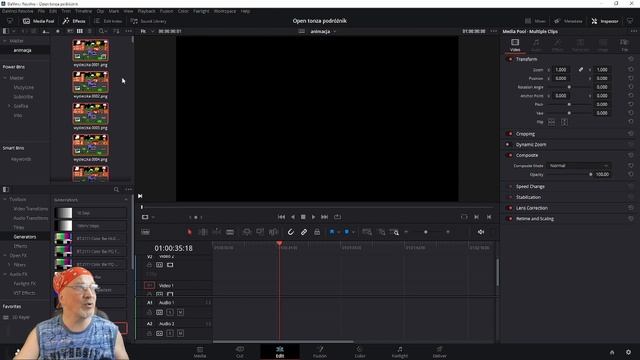The image size is (640, 360).
Task: Open the Playback menu
Action: 147,11
